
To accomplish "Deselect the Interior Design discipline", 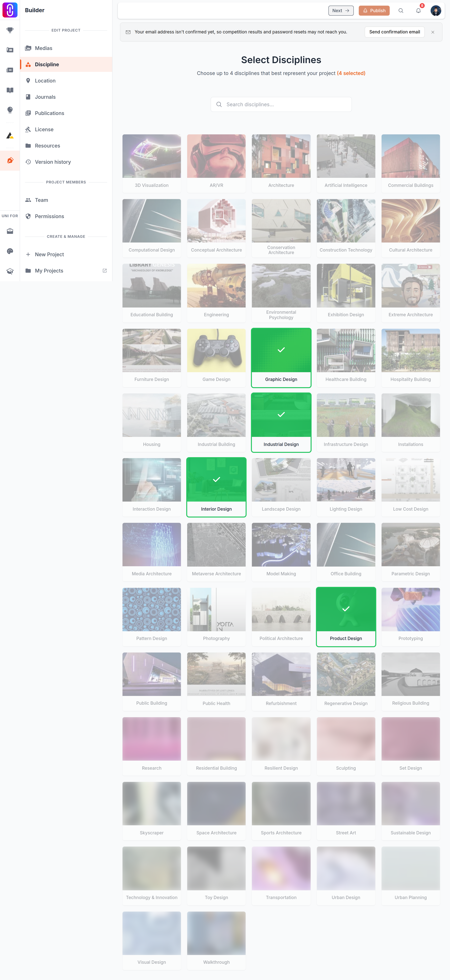I will pyautogui.click(x=216, y=487).
